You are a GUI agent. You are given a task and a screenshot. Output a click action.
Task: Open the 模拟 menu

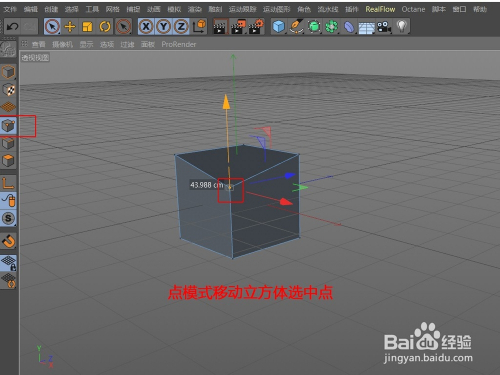coord(174,9)
